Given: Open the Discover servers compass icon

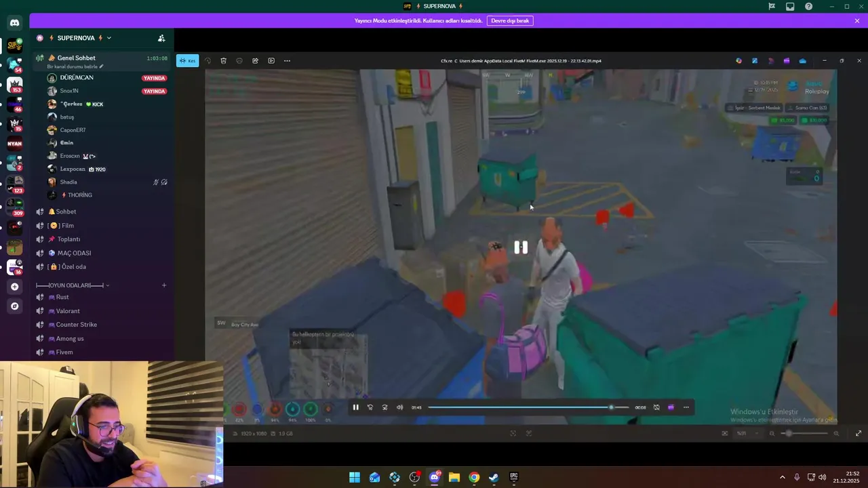Looking at the screenshot, I should 14,306.
